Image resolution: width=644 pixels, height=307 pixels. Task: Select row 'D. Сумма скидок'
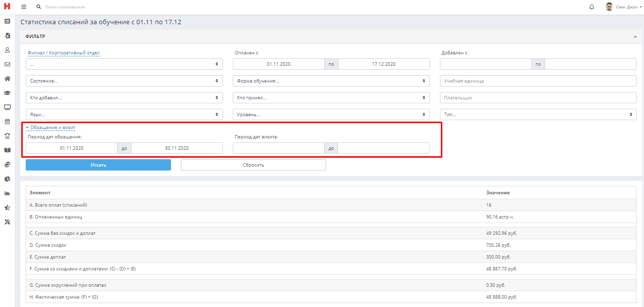[331, 245]
